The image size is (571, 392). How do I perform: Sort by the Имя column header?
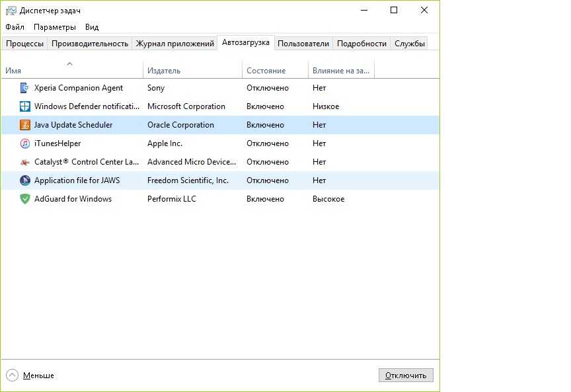13,71
